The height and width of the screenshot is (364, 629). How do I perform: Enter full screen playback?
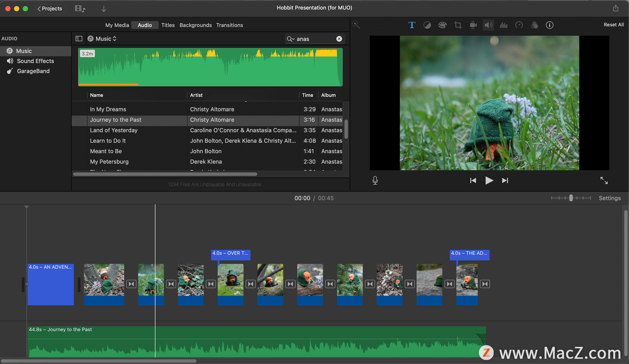(x=604, y=181)
